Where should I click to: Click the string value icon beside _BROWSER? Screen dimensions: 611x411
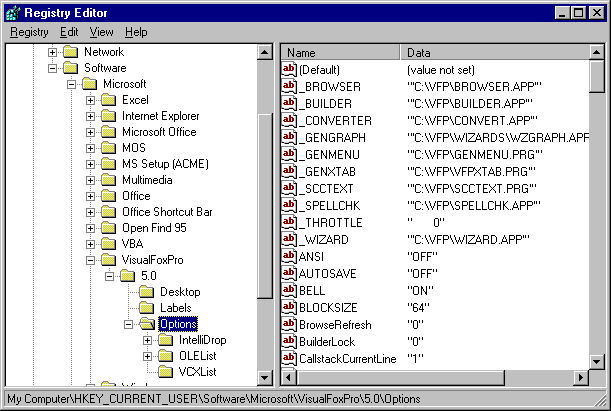tap(290, 87)
